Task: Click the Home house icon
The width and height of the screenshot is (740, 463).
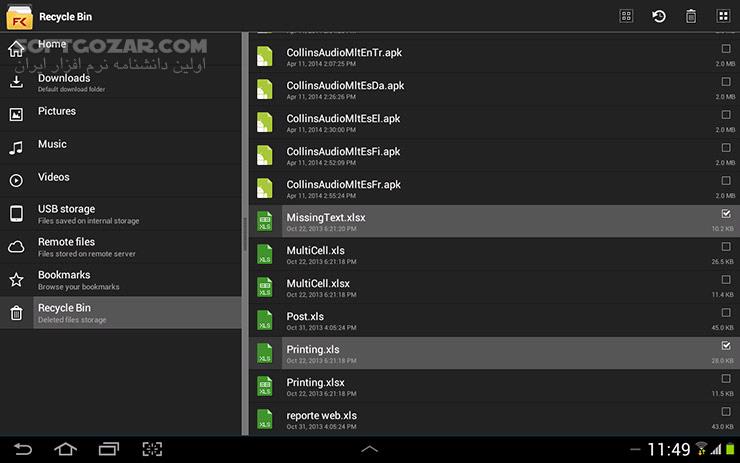Action: click(x=16, y=48)
